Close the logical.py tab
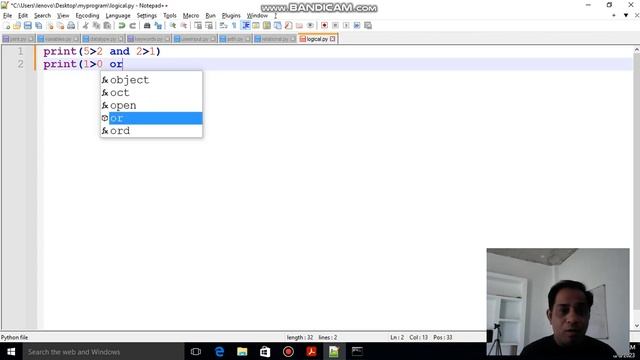The width and height of the screenshot is (640, 360). [x=333, y=39]
